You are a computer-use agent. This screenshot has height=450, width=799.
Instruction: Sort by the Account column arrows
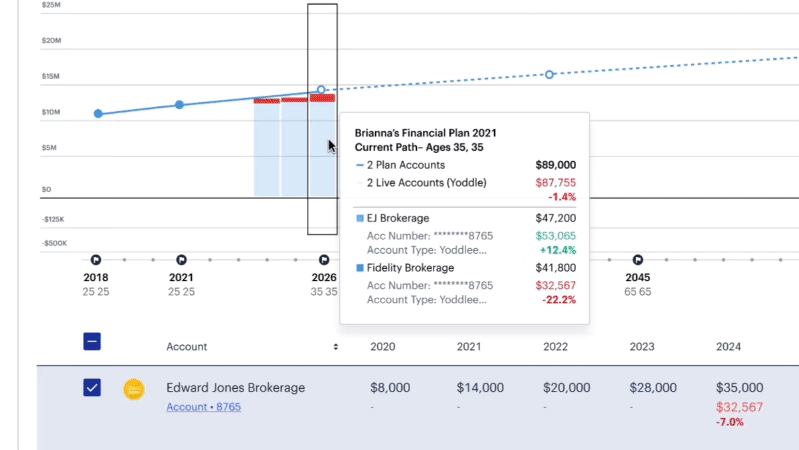coord(335,347)
